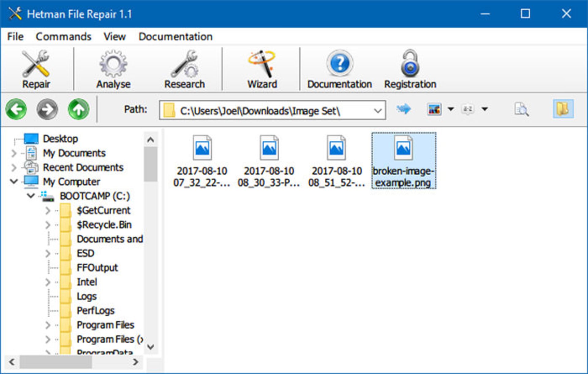Open the Commands menu
The image size is (588, 374).
coord(63,36)
